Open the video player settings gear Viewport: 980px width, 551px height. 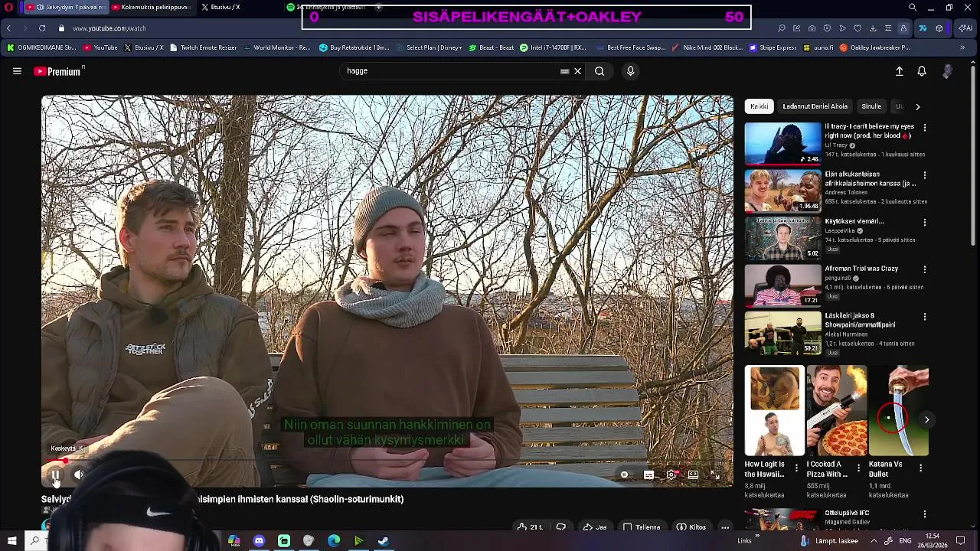(671, 474)
